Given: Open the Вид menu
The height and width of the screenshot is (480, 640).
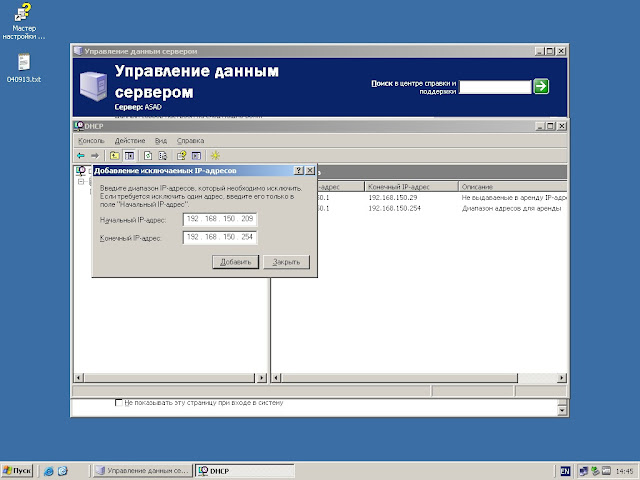Looking at the screenshot, I should point(161,141).
